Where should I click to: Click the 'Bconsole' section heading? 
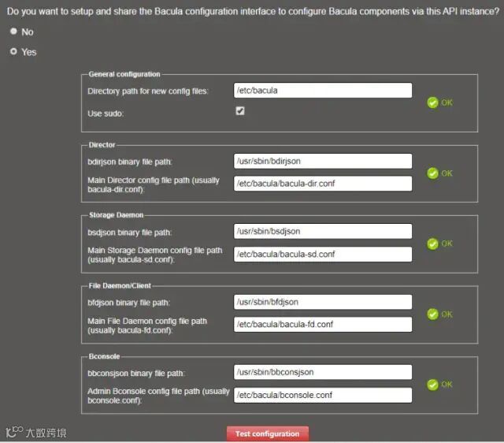point(104,356)
